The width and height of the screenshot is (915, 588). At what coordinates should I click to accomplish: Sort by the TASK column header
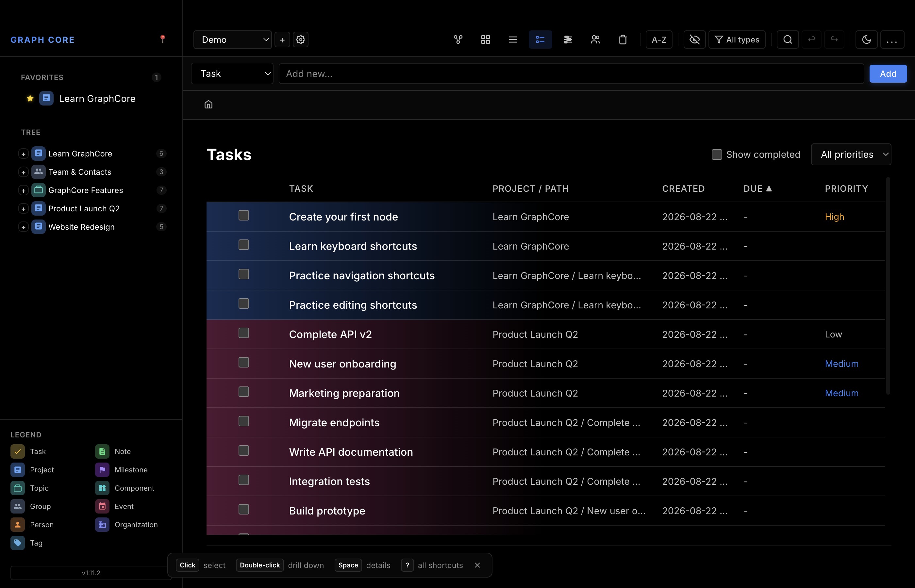pos(301,188)
